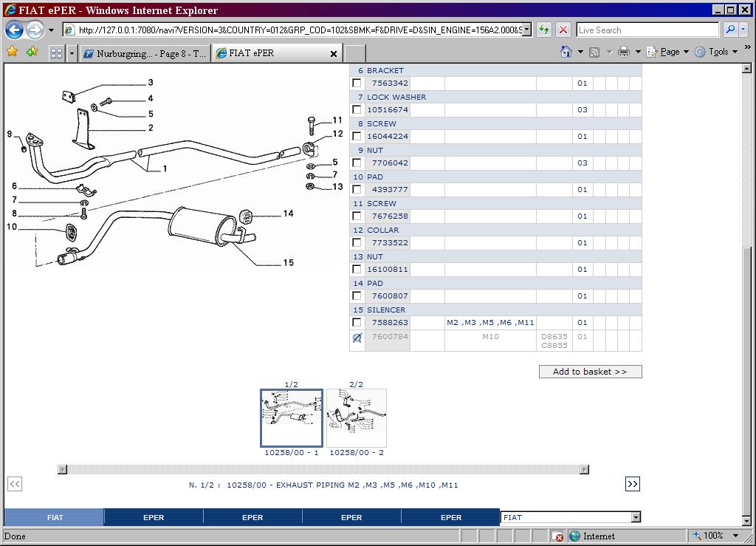Check the box for silencer 7588263

point(357,321)
